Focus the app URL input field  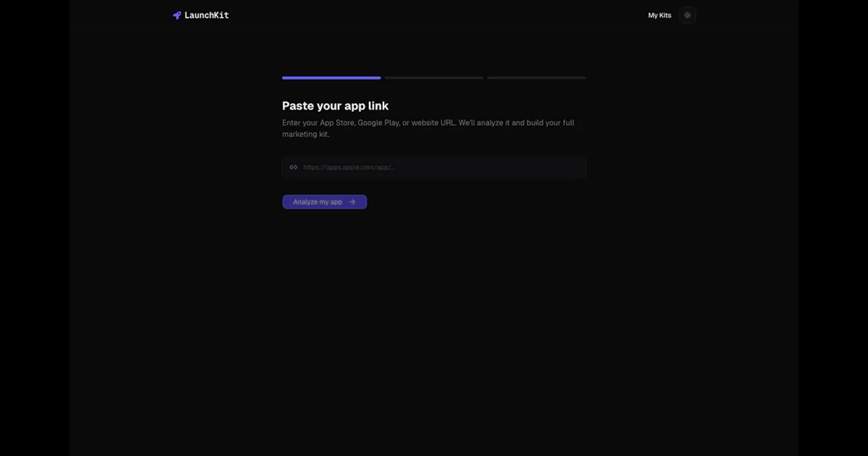click(x=434, y=167)
